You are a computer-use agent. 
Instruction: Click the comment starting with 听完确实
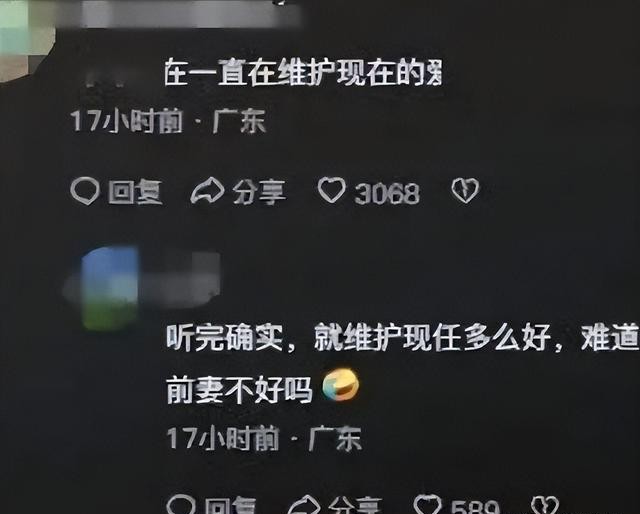pos(402,364)
